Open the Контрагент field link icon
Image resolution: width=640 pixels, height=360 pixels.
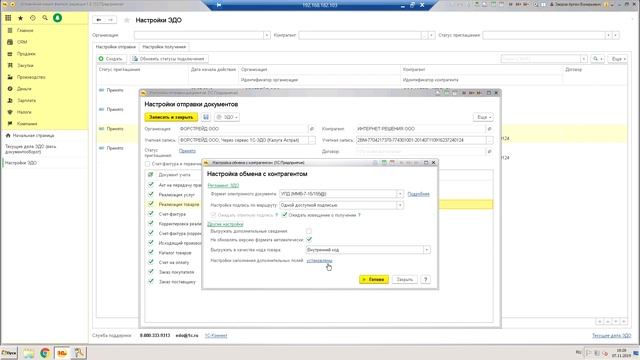coord(489,129)
